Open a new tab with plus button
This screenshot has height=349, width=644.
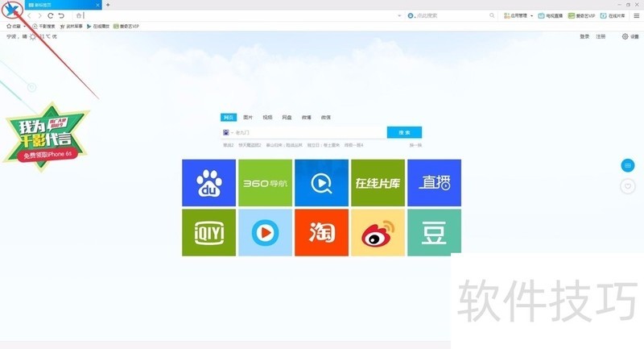tap(108, 5)
